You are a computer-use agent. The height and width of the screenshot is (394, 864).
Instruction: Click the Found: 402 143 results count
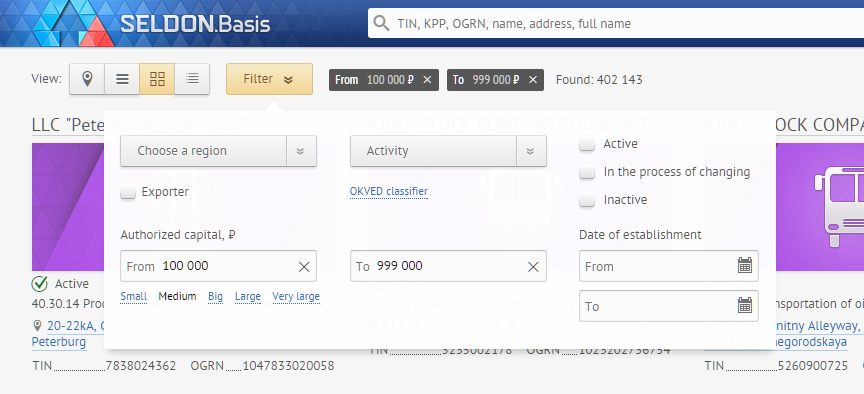[x=599, y=80]
